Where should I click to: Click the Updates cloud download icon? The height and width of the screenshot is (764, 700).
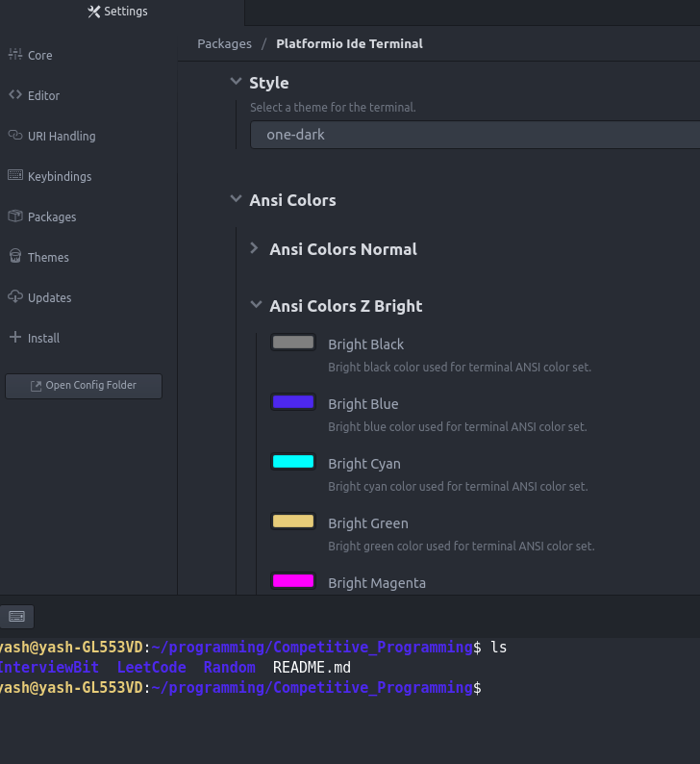(x=14, y=297)
